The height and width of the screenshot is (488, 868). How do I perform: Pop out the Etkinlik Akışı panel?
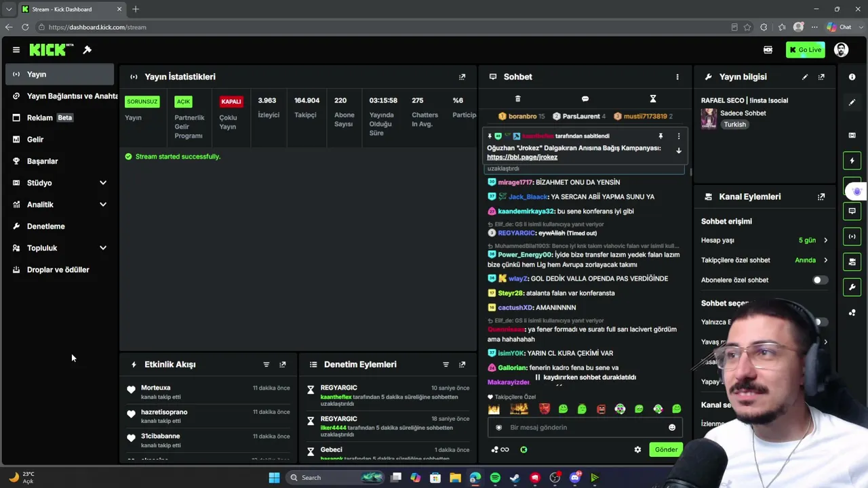pos(283,365)
